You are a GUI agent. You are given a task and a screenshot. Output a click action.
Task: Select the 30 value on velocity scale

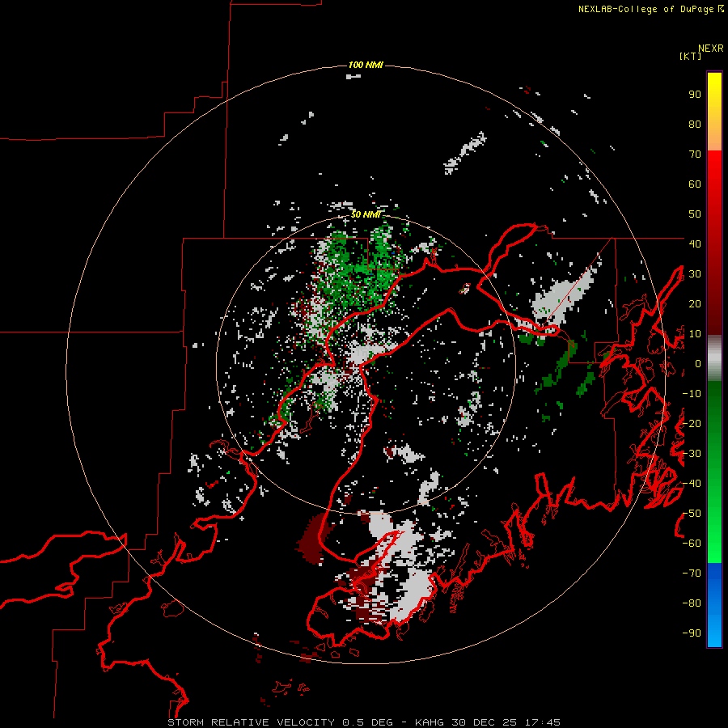[695, 274]
